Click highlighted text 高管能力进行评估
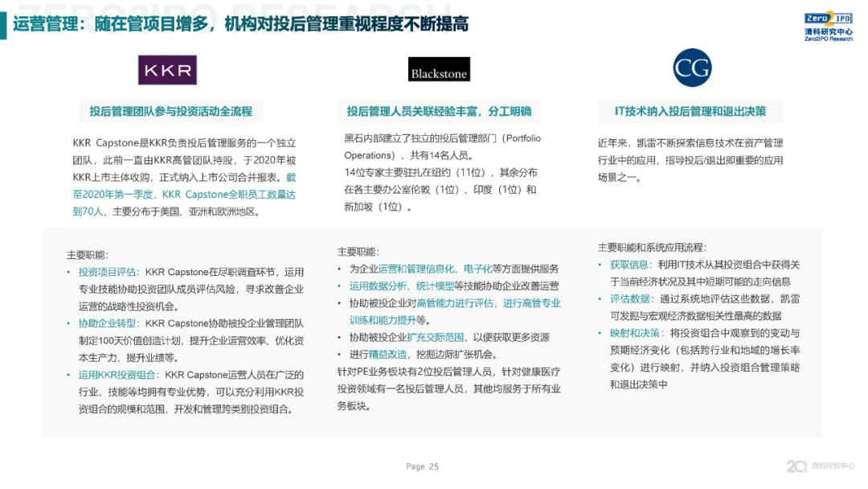This screenshot has height=489, width=868. click(x=454, y=303)
